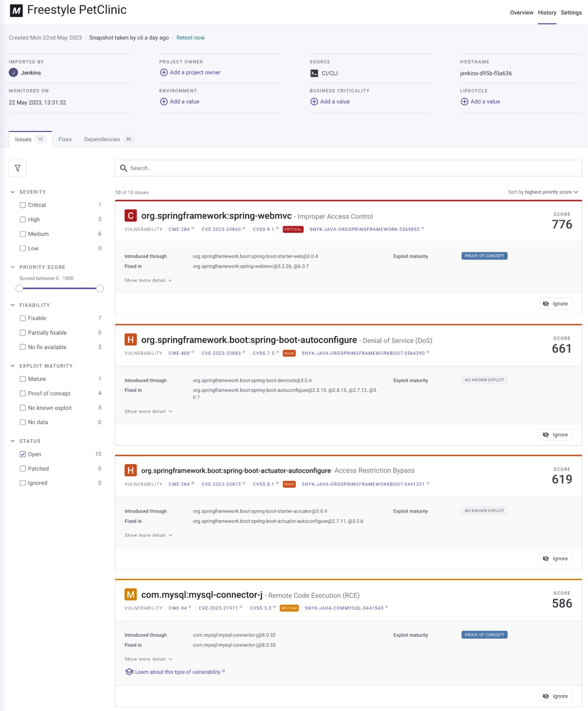Click the CI/CLI terminal source icon
This screenshot has height=711, width=588.
314,73
